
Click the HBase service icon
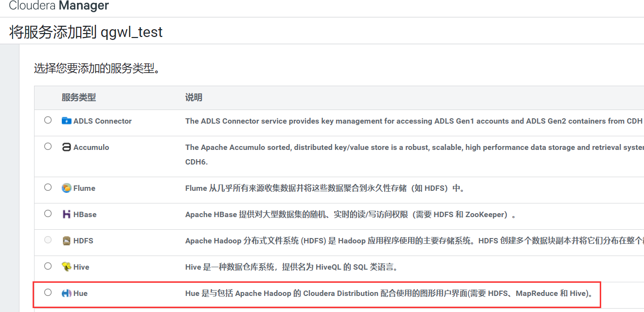coord(66,214)
